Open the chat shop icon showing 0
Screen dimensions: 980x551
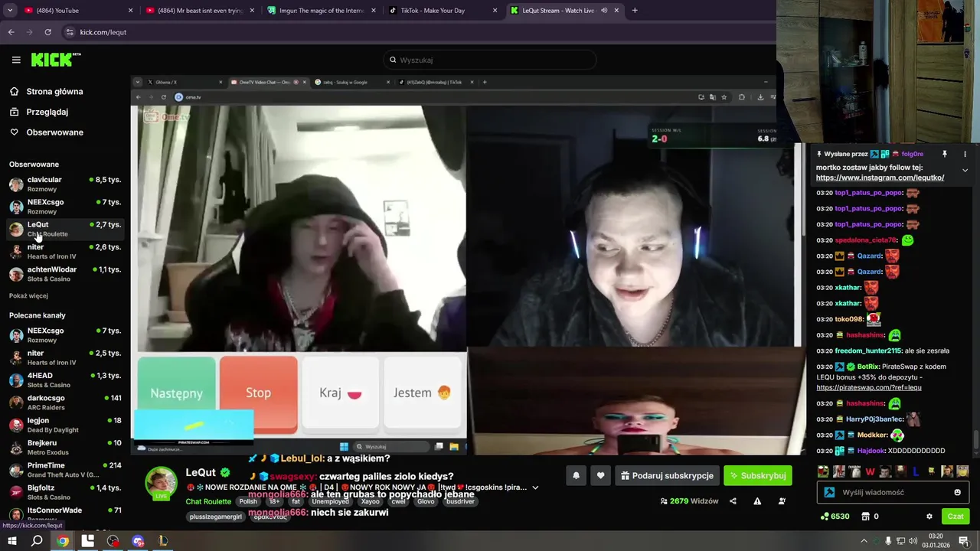[x=866, y=517]
